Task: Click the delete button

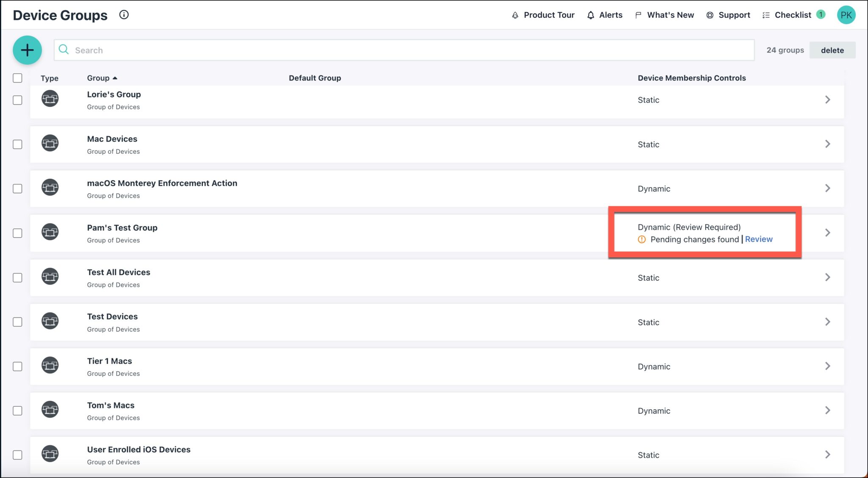Action: 832,50
